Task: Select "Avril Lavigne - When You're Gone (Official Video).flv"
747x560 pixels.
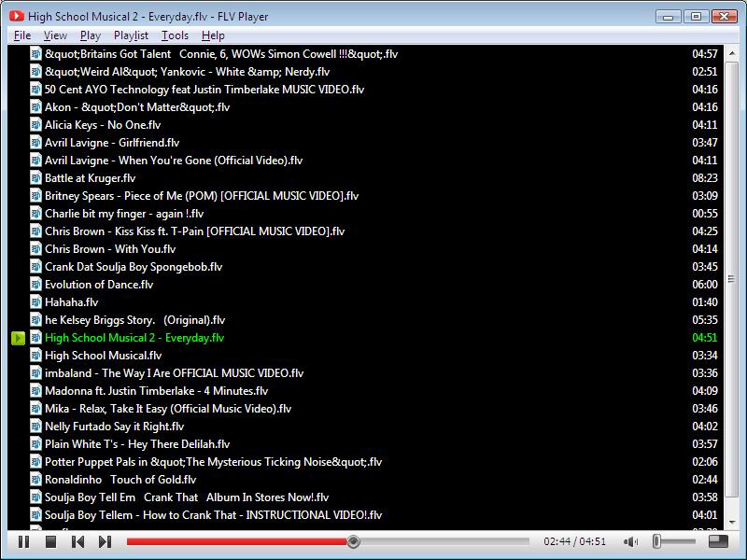Action: point(365,161)
